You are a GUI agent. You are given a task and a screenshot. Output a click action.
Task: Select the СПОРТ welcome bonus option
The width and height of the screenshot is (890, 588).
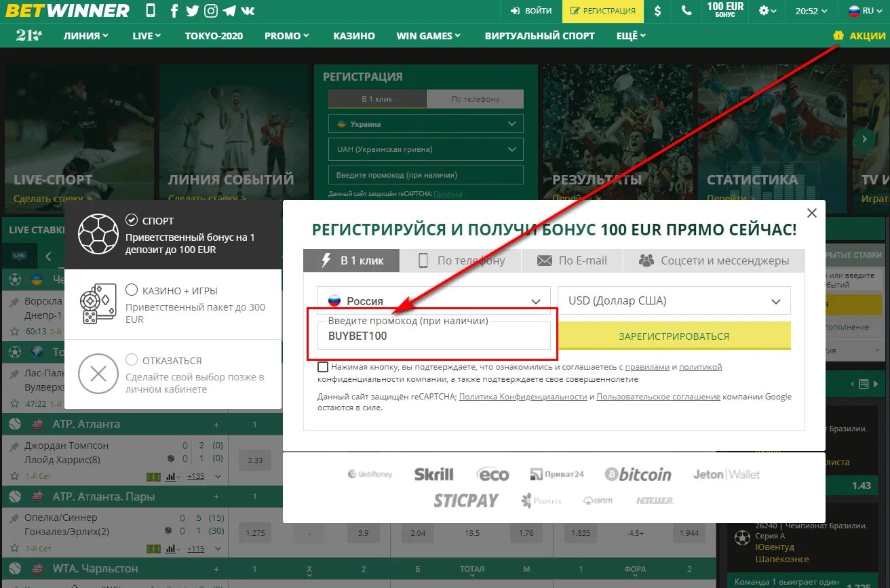click(x=172, y=235)
